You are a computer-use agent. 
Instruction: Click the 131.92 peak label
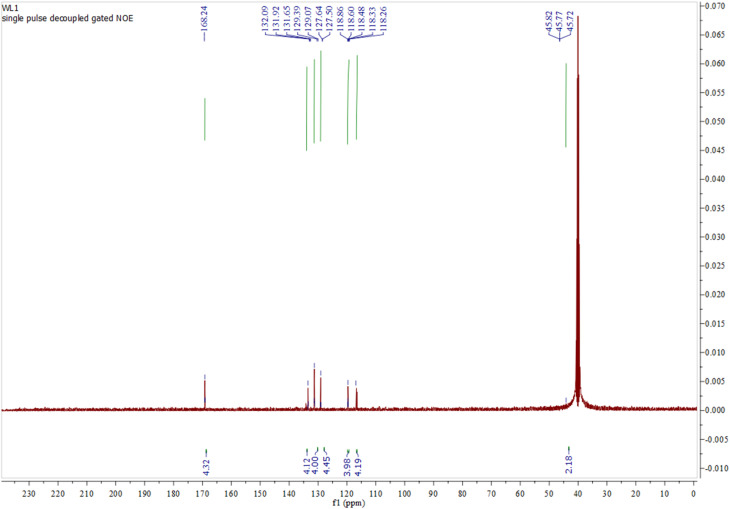click(x=276, y=18)
